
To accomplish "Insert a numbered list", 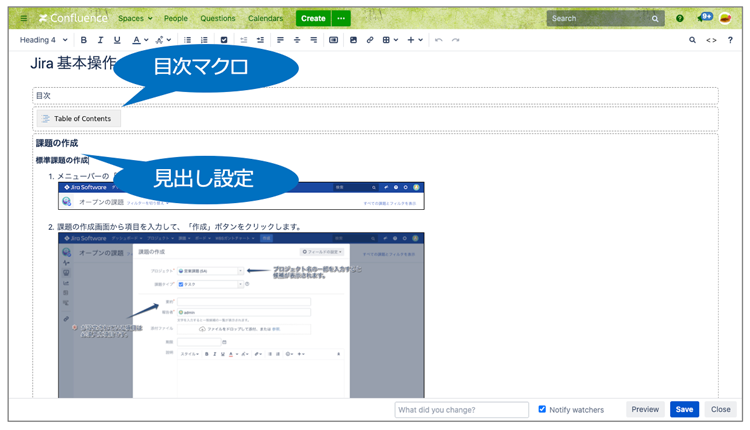I will (204, 40).
